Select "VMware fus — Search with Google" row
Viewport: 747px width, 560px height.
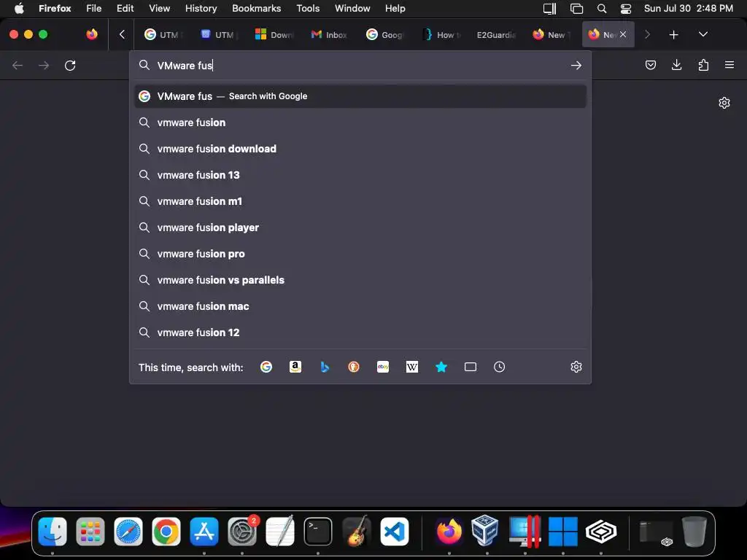point(360,96)
